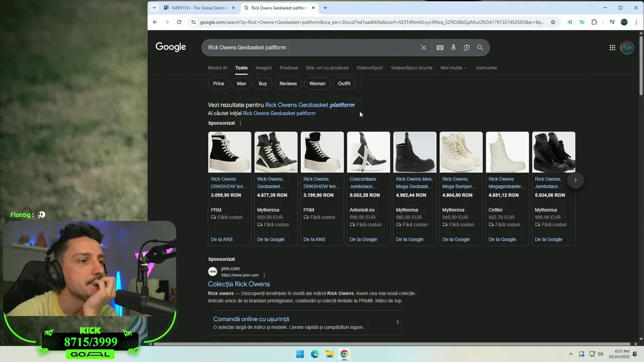Click the 4.804,50 RON Mega Bumper price
This screenshot has height=362, width=644.
point(457,195)
